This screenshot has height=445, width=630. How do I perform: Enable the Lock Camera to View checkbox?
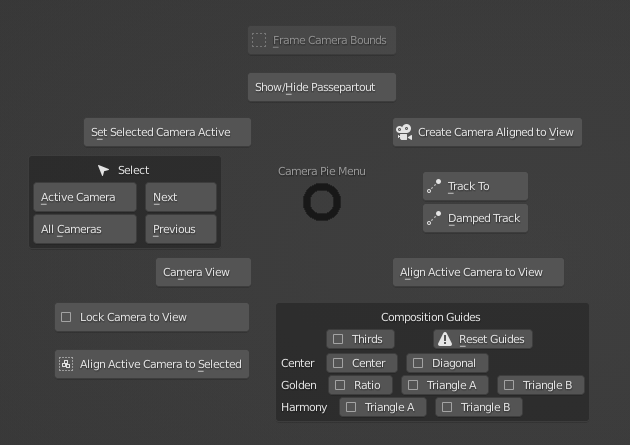[66, 317]
